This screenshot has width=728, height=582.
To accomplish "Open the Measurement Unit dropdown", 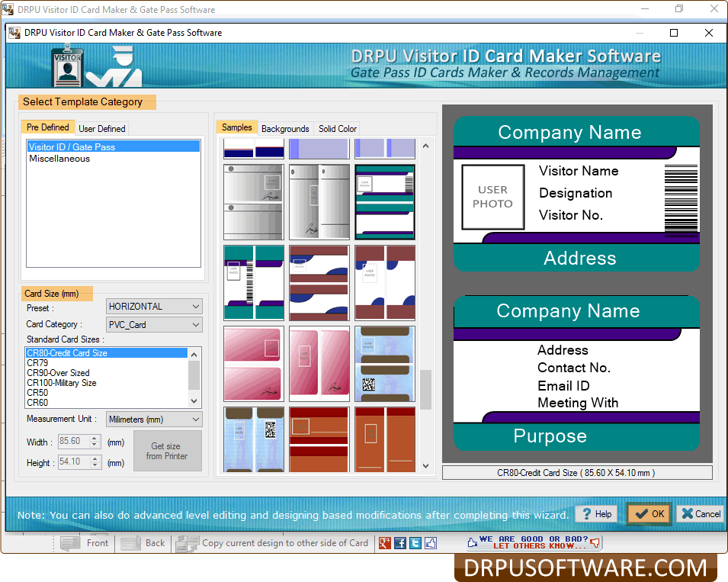I will click(197, 419).
